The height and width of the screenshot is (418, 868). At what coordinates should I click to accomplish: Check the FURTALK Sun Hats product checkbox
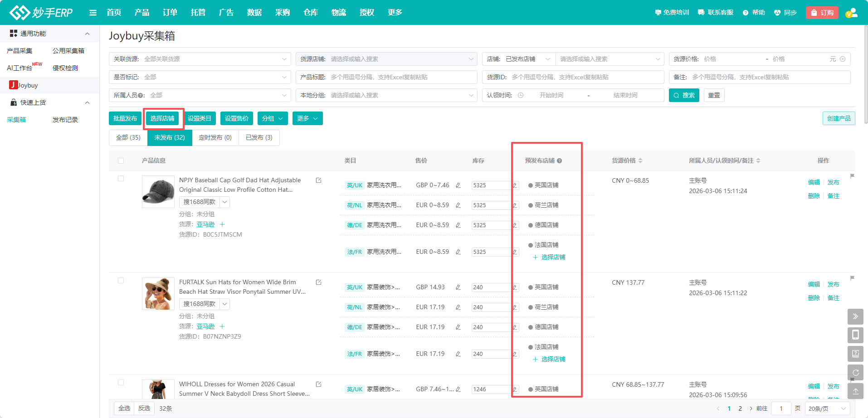pos(121,281)
